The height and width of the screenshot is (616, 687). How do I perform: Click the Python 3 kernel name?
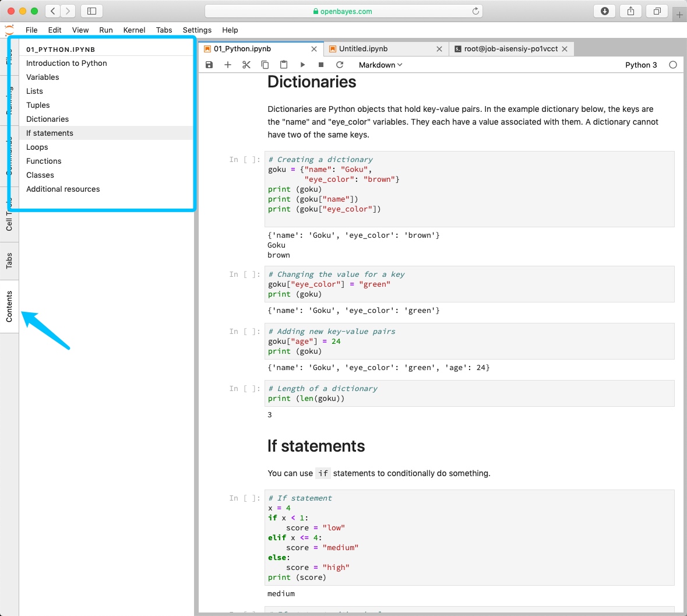(x=641, y=65)
